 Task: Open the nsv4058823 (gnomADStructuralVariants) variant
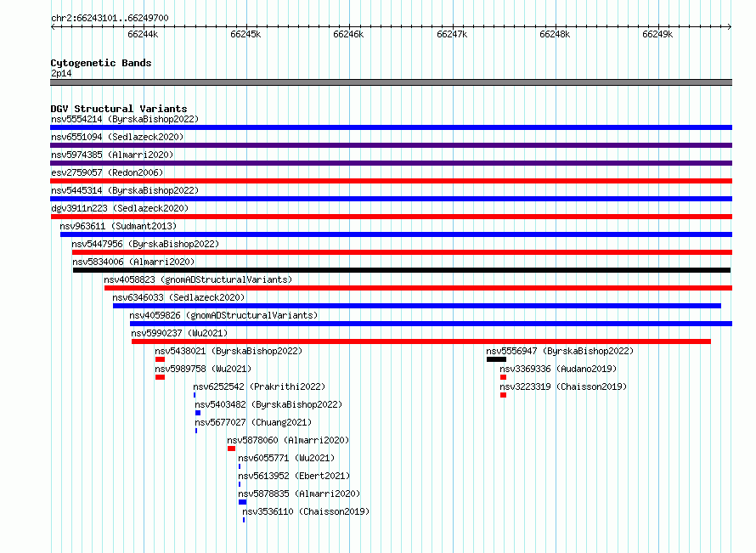(x=198, y=279)
